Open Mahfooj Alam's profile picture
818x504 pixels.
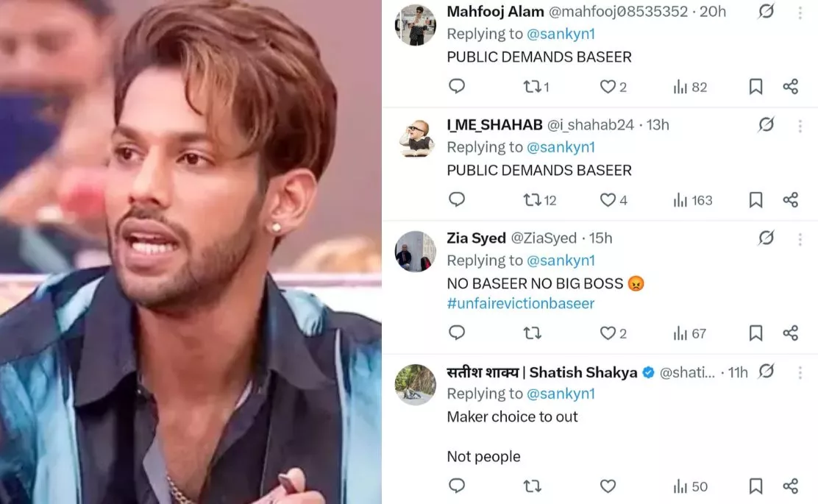pos(416,25)
